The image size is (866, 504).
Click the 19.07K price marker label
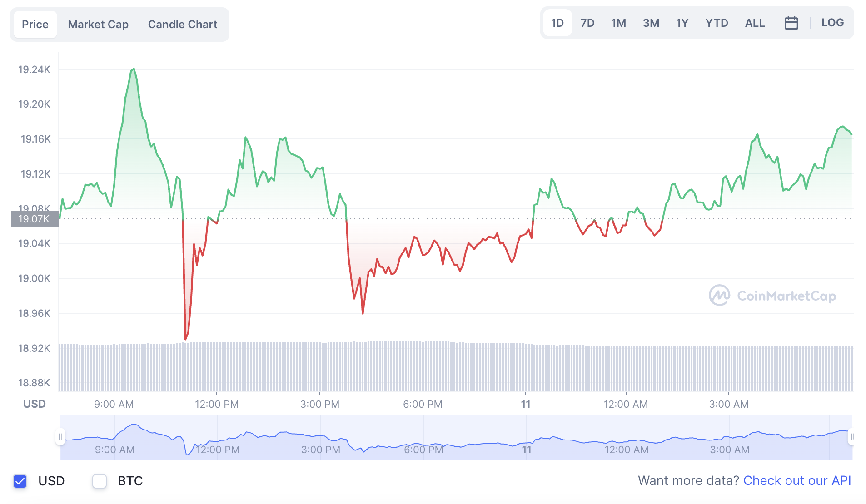[x=35, y=219]
